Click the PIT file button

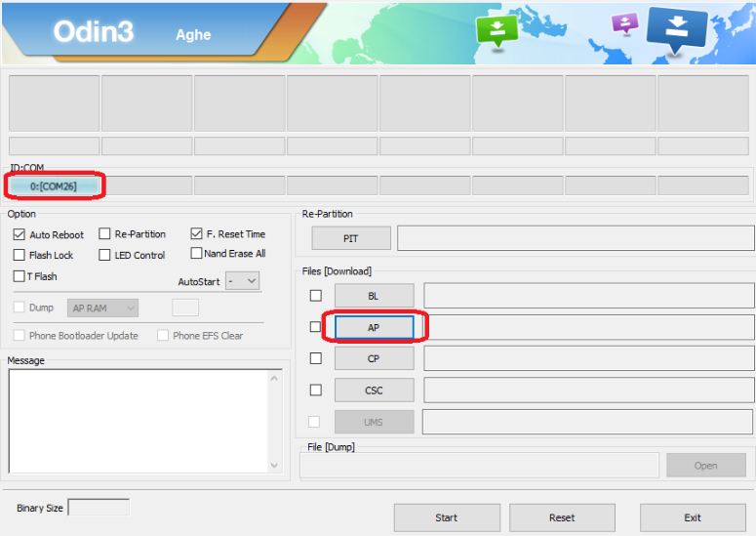point(351,238)
